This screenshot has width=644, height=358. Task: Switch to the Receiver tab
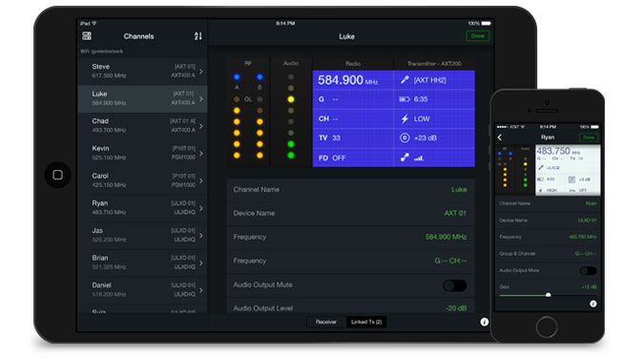pyautogui.click(x=326, y=322)
